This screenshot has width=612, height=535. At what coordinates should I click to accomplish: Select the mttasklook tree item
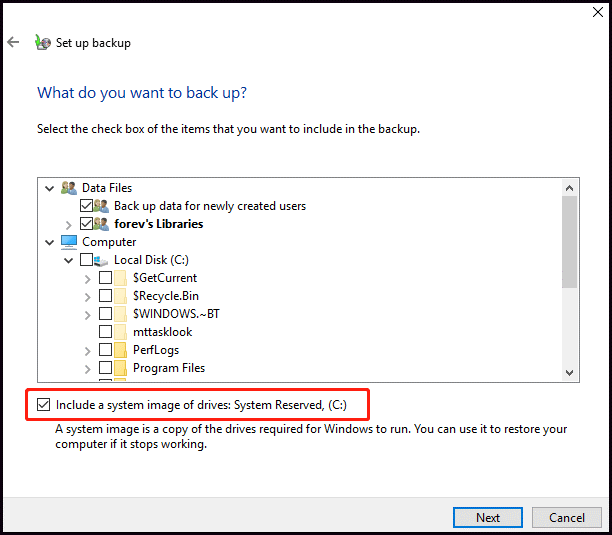pyautogui.click(x=162, y=332)
